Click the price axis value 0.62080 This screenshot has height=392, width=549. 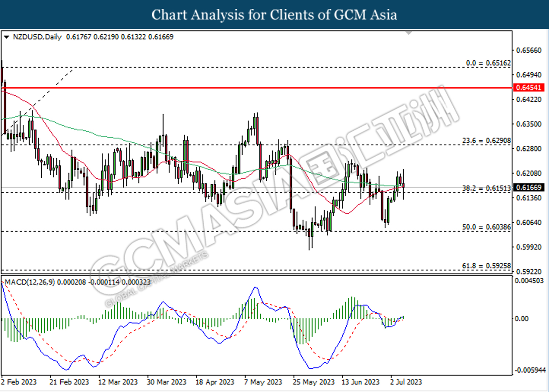529,173
